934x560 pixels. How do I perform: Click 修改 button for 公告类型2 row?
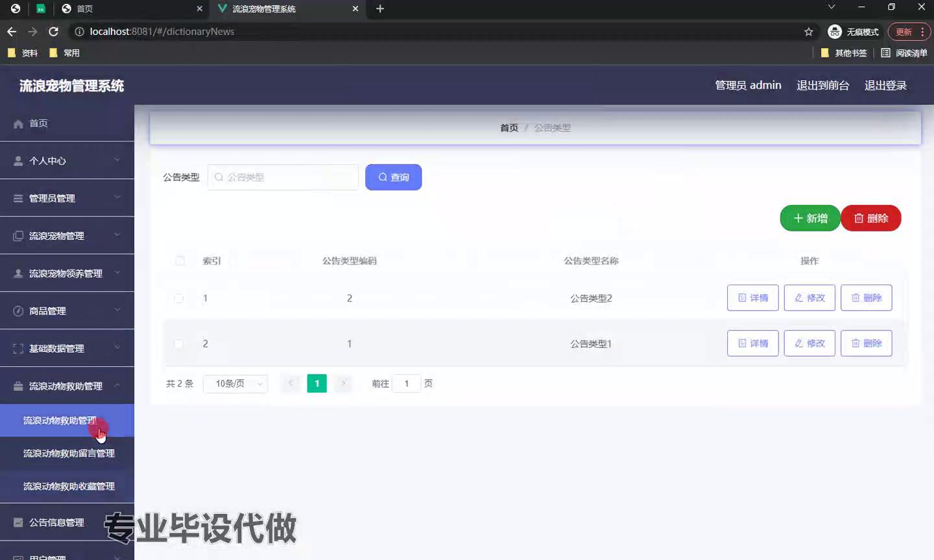(809, 298)
